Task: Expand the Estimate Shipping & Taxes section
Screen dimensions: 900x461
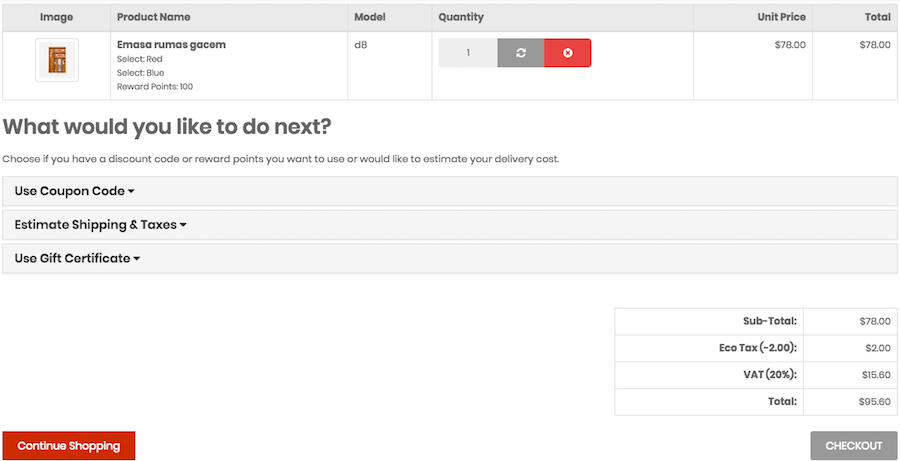Action: (x=100, y=225)
